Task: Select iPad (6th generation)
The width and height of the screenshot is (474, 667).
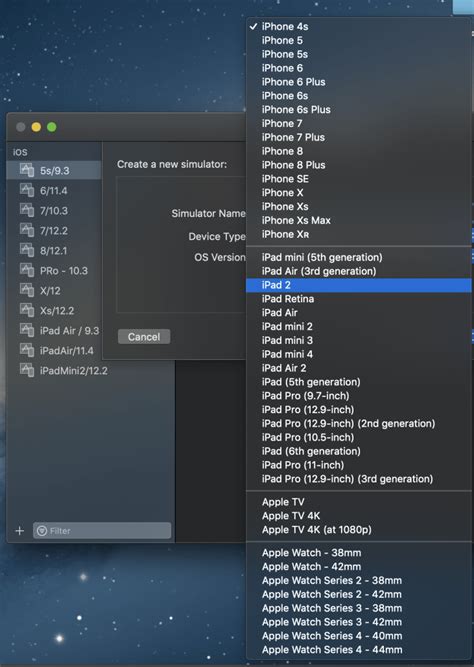Action: [x=359, y=451]
